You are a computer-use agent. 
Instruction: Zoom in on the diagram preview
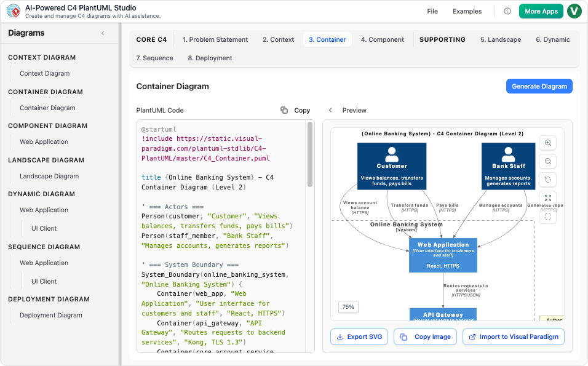[x=547, y=143]
